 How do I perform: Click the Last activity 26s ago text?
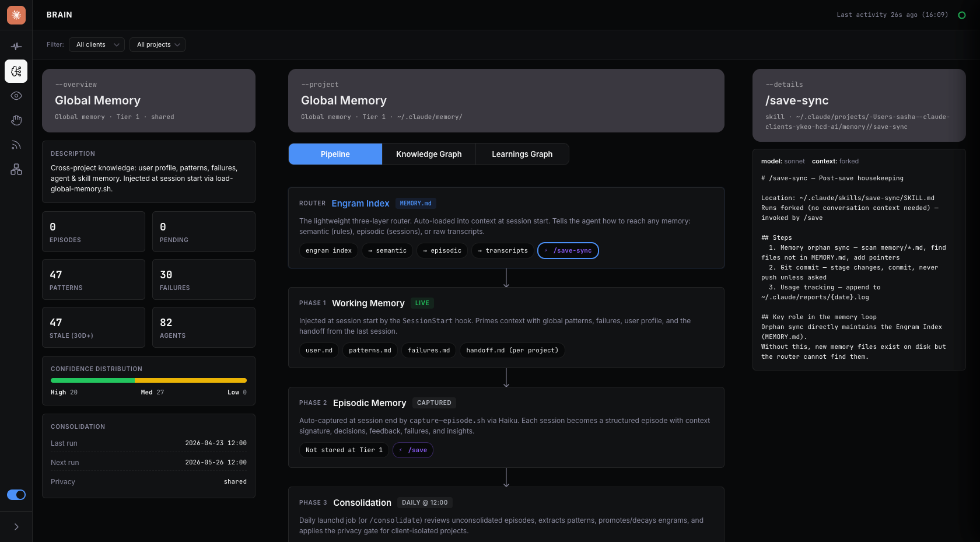pyautogui.click(x=892, y=15)
